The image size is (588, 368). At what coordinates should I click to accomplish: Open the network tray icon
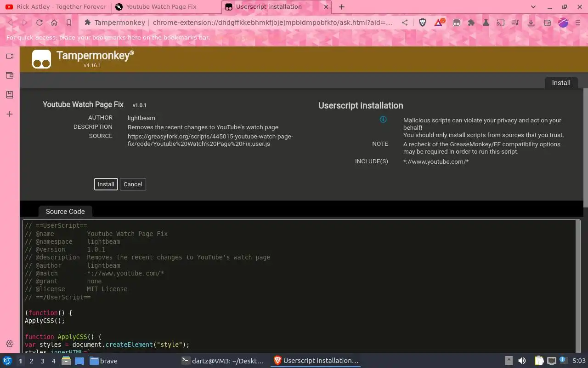551,361
